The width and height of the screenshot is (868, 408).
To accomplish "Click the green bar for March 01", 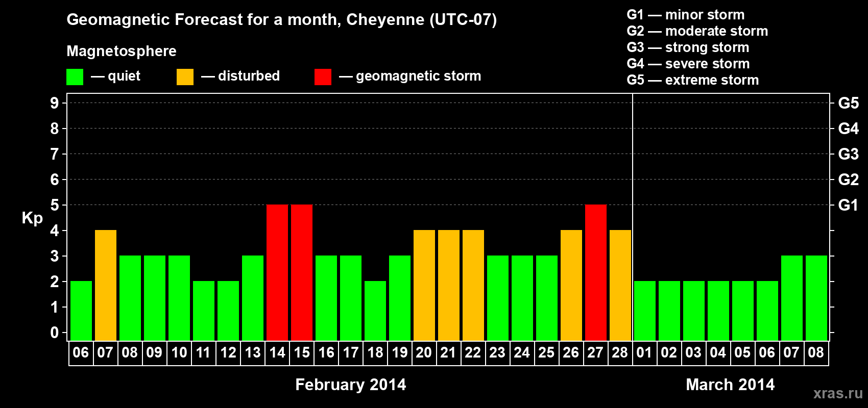I will tap(645, 311).
